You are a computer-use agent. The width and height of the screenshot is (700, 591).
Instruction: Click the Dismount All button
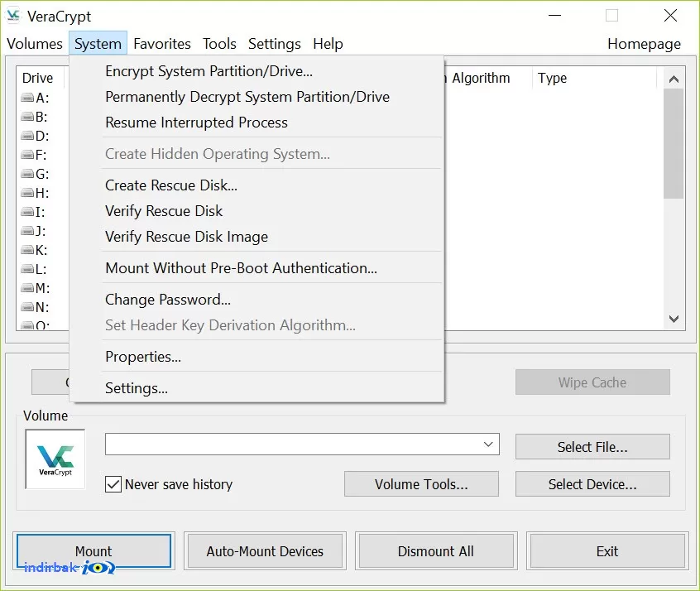point(436,551)
